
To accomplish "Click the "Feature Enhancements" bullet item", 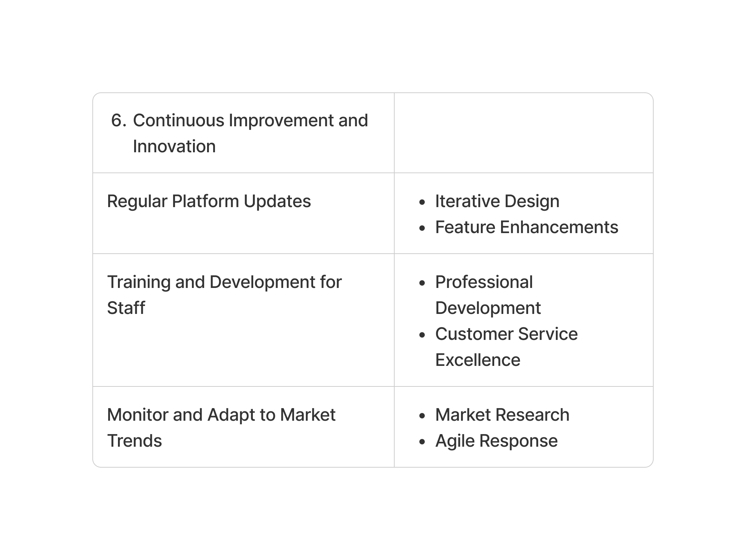I will click(x=526, y=227).
